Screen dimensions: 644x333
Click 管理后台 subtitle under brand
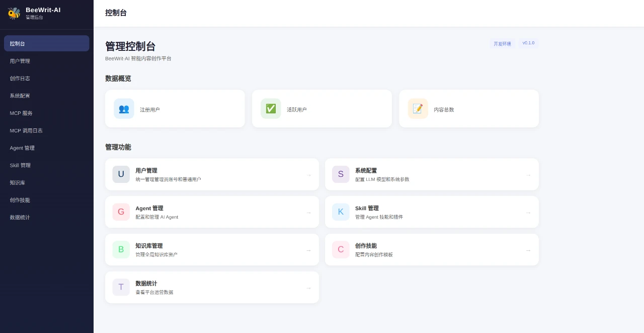pyautogui.click(x=34, y=17)
